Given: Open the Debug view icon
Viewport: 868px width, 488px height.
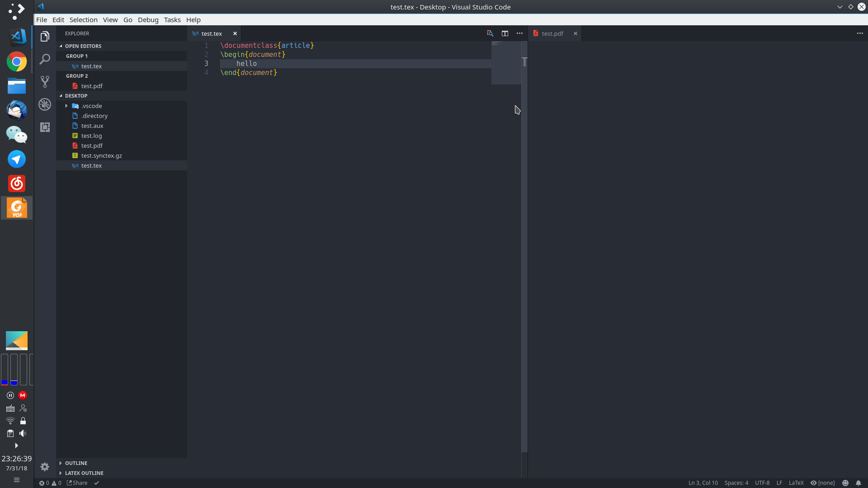Looking at the screenshot, I should (x=45, y=104).
